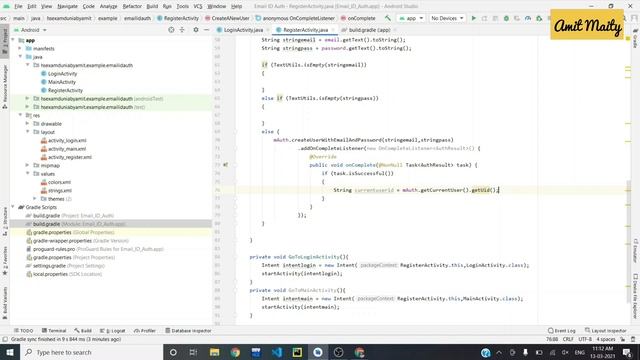Click the 4 spaces indent indicator

tap(606, 339)
